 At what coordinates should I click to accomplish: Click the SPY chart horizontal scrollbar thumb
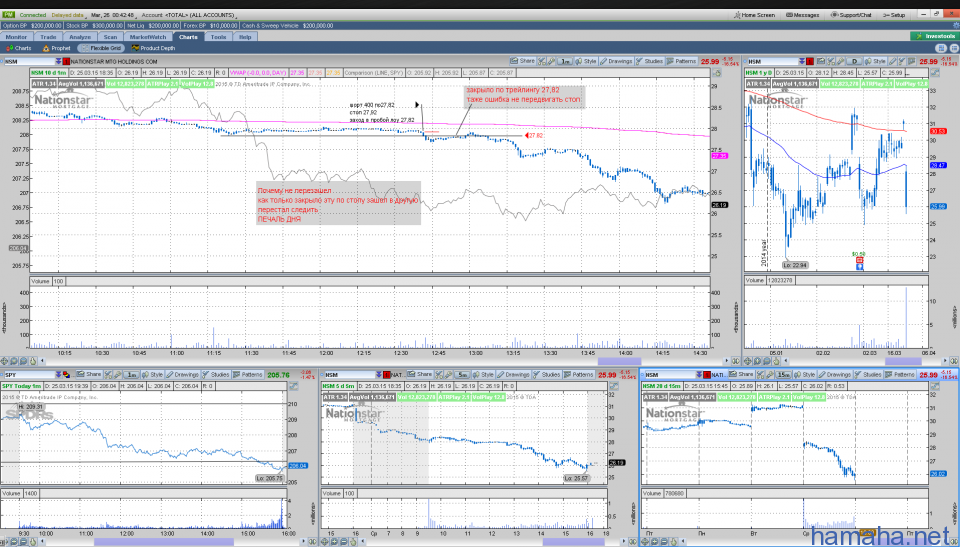click(x=163, y=541)
